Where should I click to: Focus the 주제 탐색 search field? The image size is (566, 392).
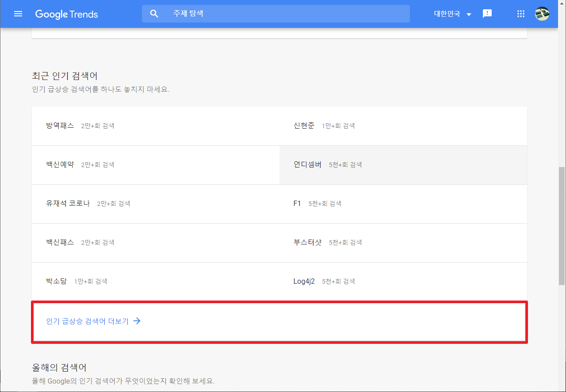point(276,14)
